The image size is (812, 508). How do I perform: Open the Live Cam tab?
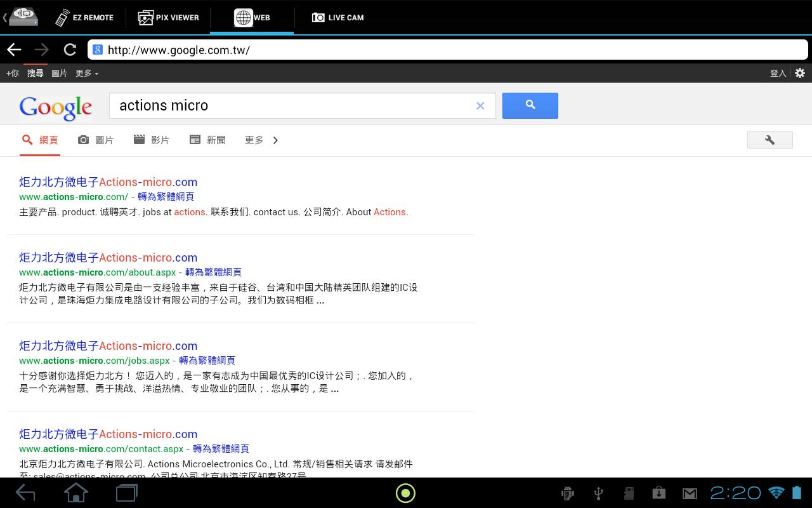click(337, 17)
